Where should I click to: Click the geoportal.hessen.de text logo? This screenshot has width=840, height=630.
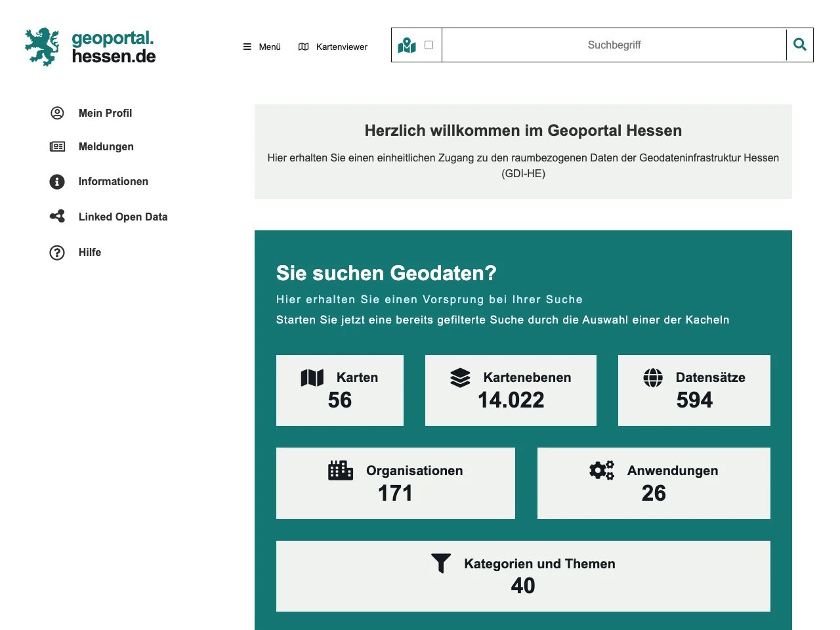[114, 47]
